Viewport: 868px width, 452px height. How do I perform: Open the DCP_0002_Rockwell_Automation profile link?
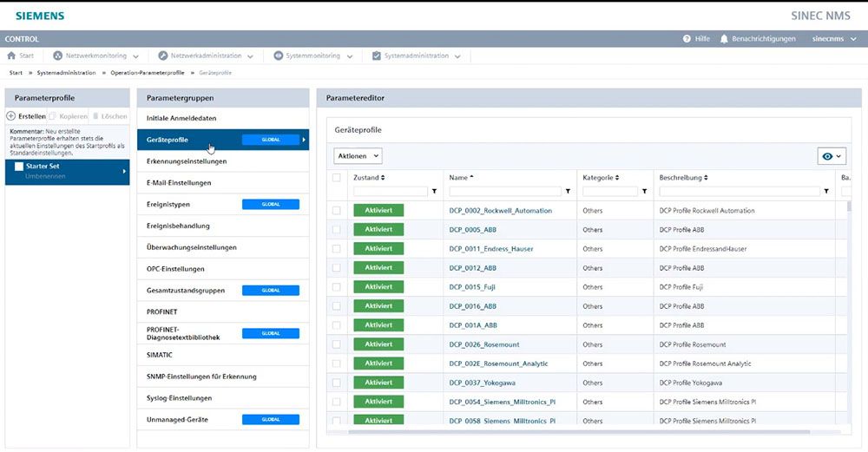click(x=500, y=211)
